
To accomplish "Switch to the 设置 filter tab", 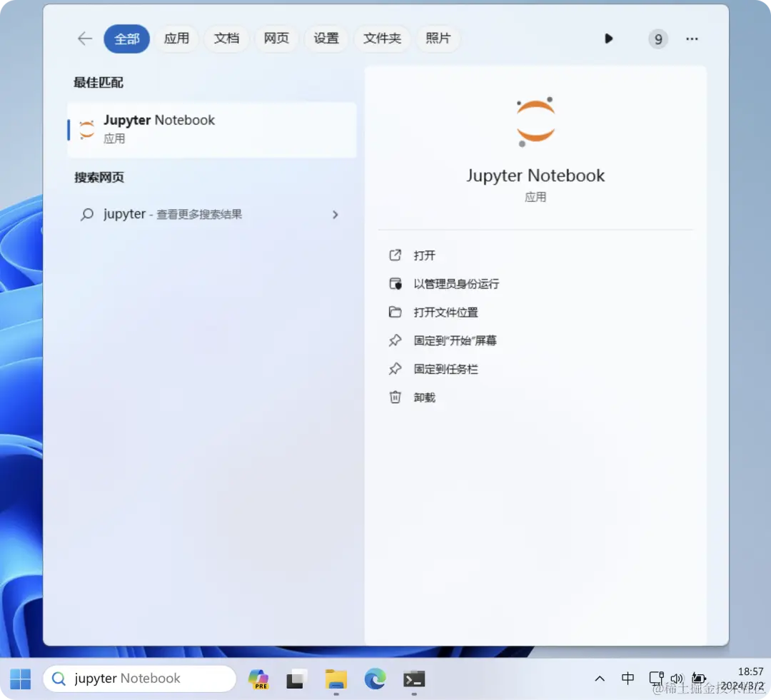I will (326, 39).
